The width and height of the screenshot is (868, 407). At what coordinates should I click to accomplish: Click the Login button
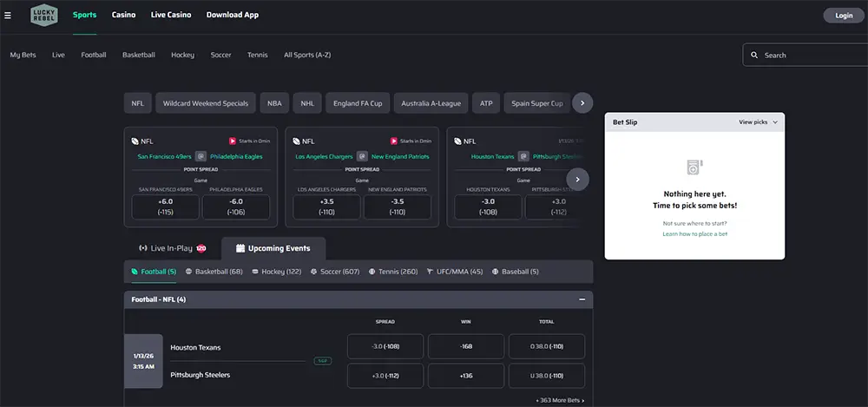(843, 16)
